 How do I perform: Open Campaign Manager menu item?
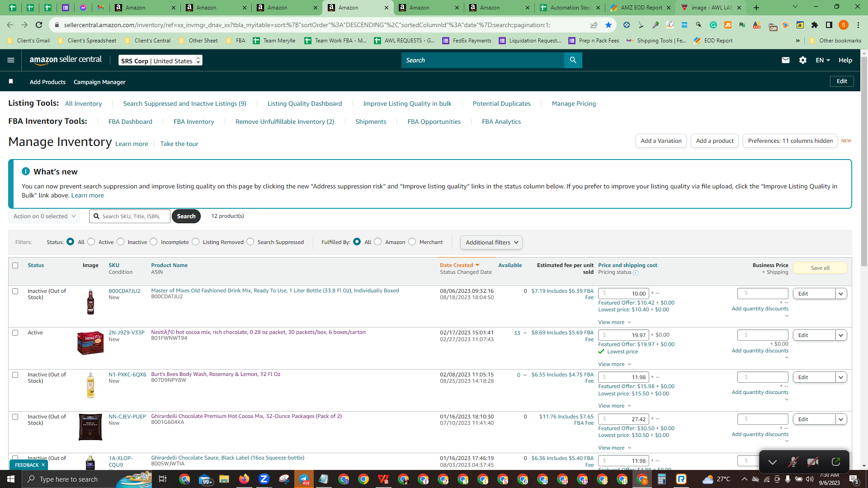click(x=99, y=82)
